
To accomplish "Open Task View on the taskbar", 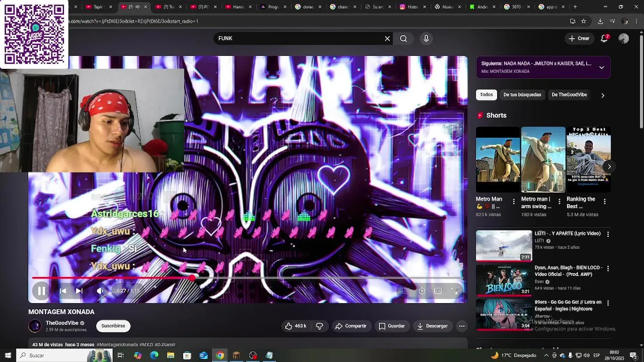I will pos(121,355).
